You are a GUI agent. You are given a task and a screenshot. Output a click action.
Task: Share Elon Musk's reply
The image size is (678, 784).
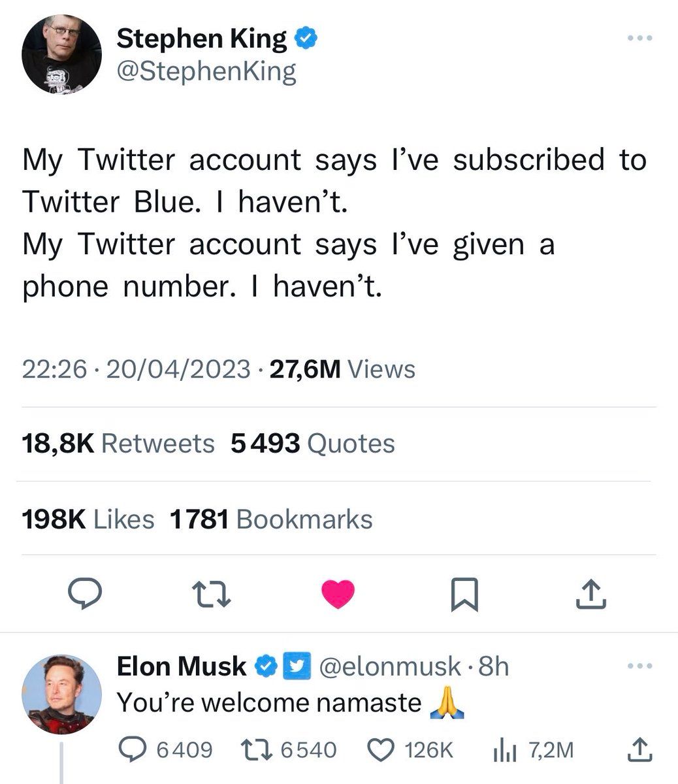(639, 749)
